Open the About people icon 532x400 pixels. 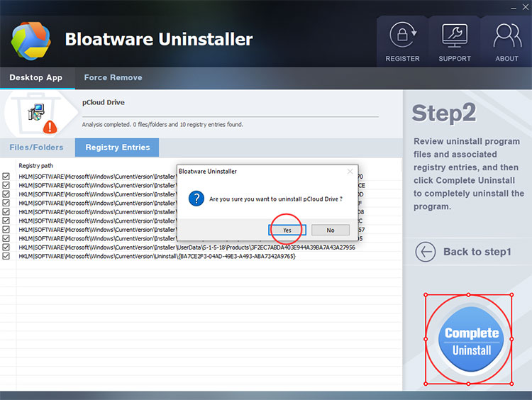[507, 35]
